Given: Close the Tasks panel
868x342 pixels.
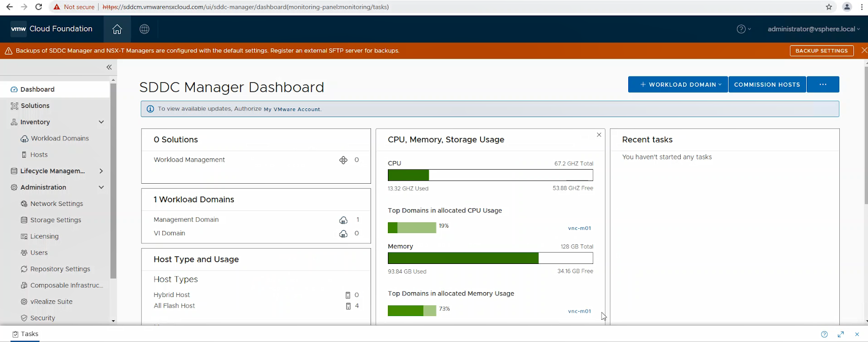Looking at the screenshot, I should (857, 334).
